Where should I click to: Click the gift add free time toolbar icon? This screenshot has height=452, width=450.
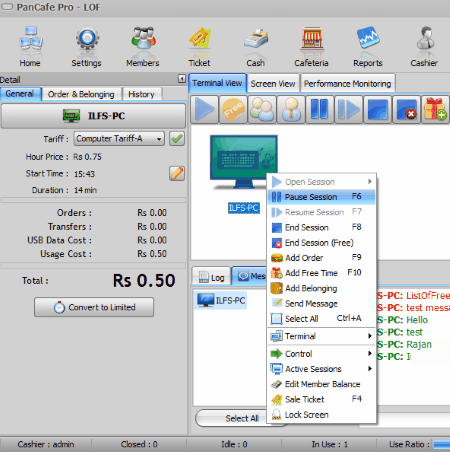[435, 109]
